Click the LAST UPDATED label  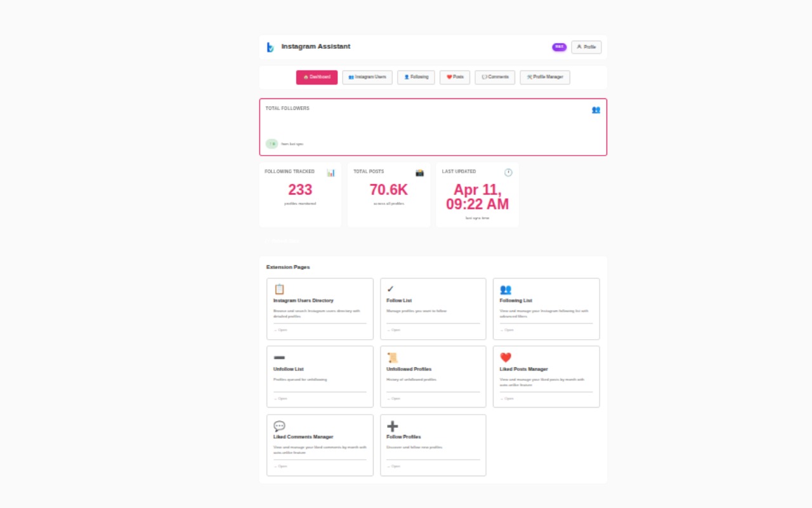tap(459, 171)
